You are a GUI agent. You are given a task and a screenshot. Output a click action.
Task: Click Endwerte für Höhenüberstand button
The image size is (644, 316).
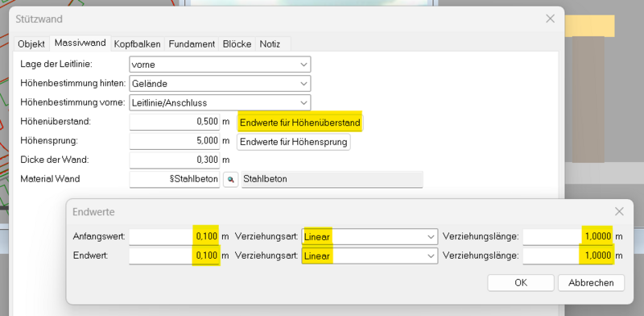tap(299, 123)
